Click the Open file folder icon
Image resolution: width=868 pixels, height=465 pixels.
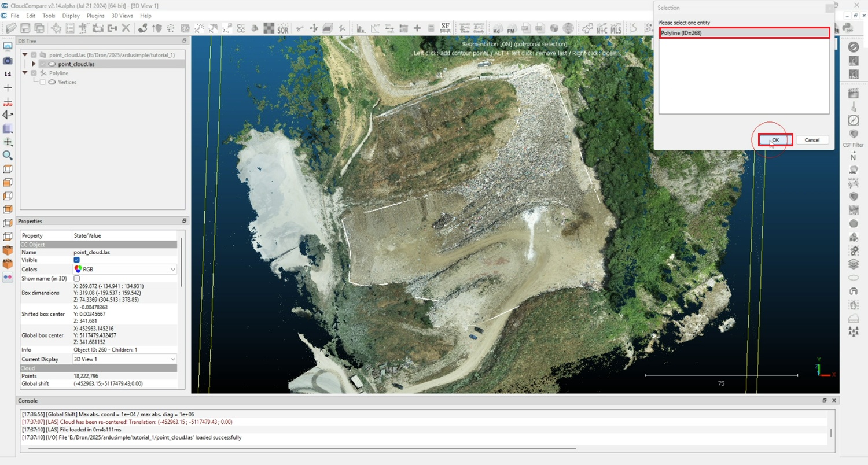point(10,28)
